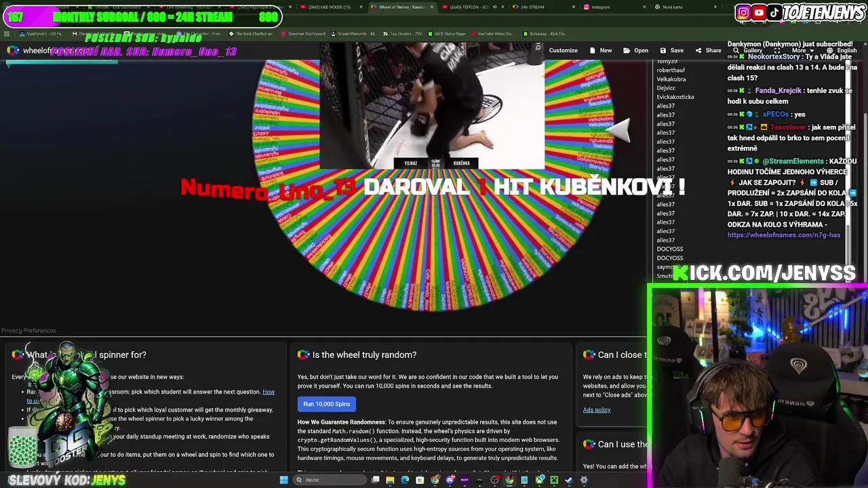This screenshot has width=868, height=488.
Task: Click the Instagram icon in overlay
Action: coord(743,12)
